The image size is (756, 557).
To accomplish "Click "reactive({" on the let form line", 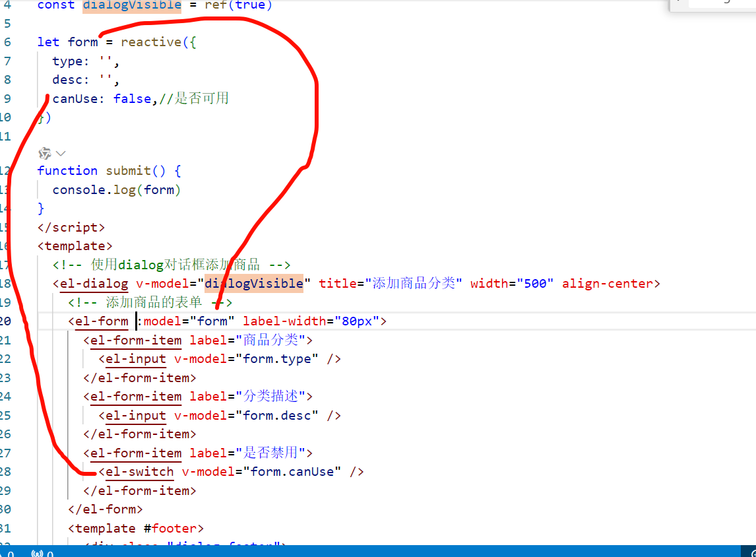I will 158,42.
